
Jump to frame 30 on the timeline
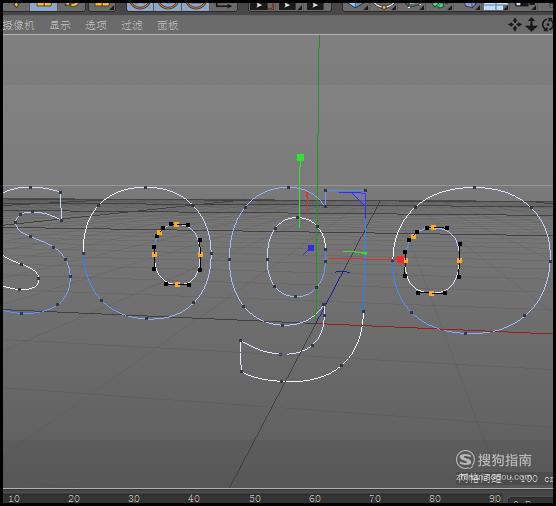click(x=134, y=498)
